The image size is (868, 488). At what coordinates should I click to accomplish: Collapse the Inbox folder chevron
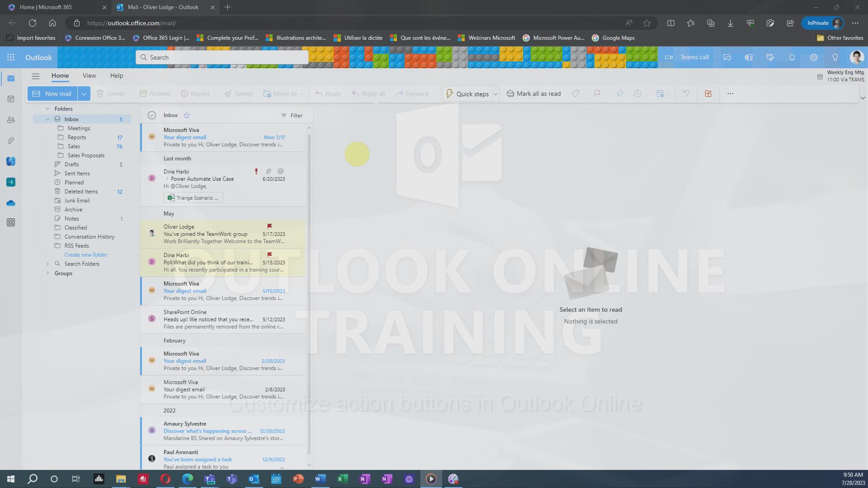pos(47,119)
